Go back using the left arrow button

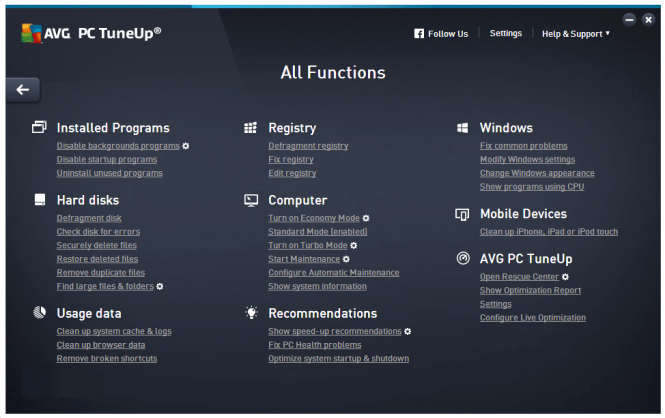click(23, 90)
